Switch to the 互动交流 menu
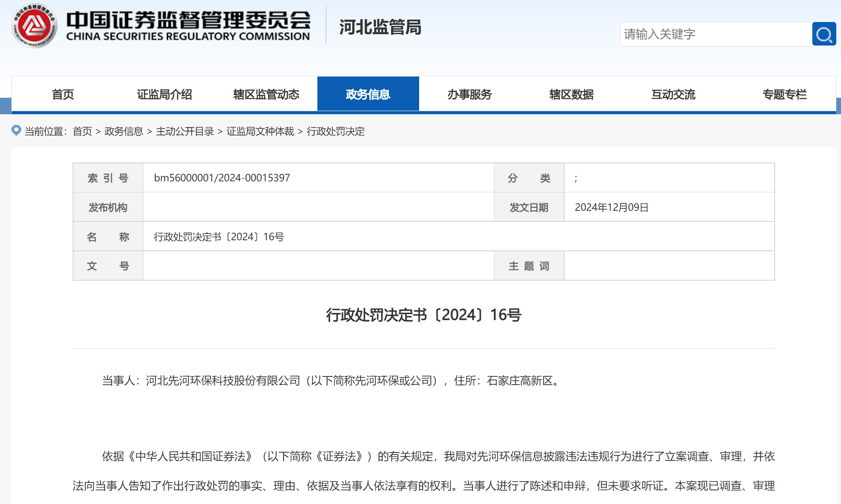This screenshot has width=841, height=504. (x=673, y=94)
